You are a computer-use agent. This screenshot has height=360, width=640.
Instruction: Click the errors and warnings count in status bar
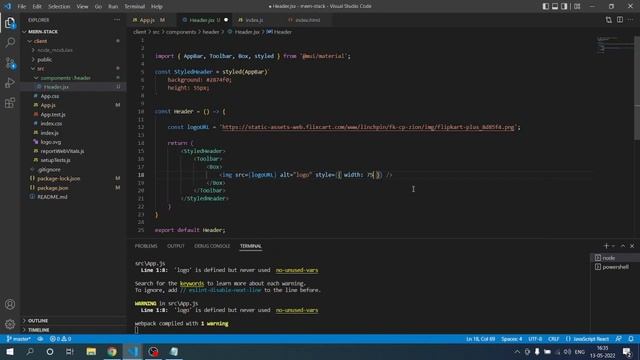click(x=60, y=339)
